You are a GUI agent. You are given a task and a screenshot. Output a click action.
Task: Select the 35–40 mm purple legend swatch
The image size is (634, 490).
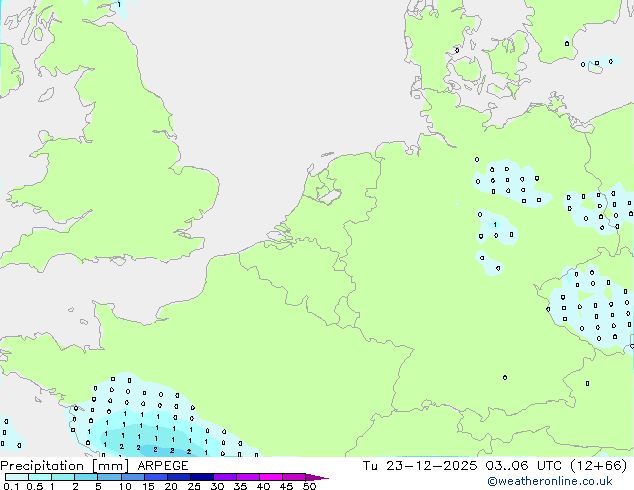click(x=247, y=477)
